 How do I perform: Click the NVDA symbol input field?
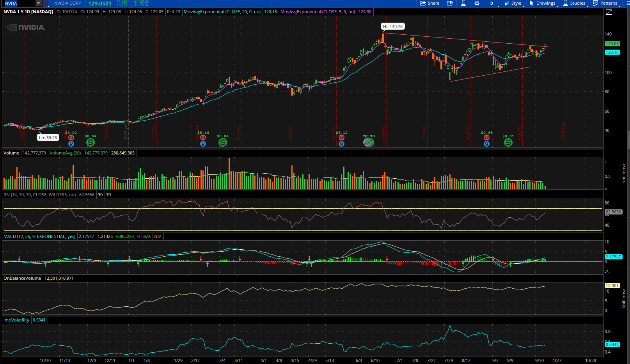pos(20,3)
